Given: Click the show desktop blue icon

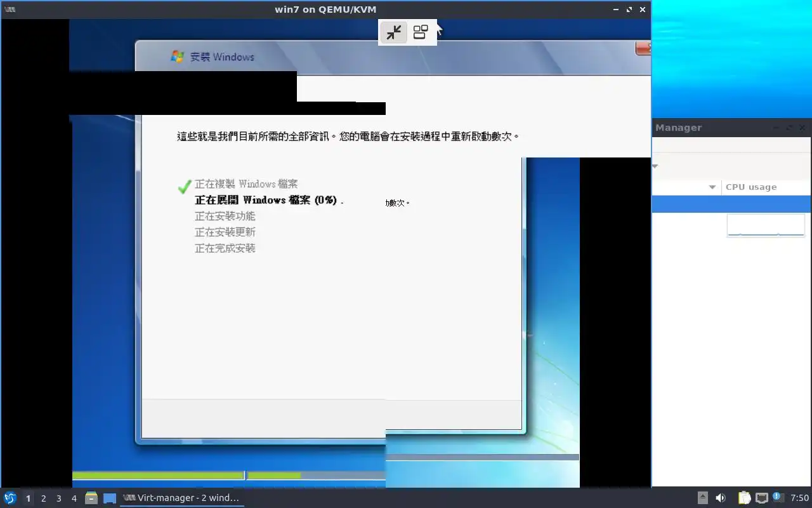Looking at the screenshot, I should (x=110, y=498).
